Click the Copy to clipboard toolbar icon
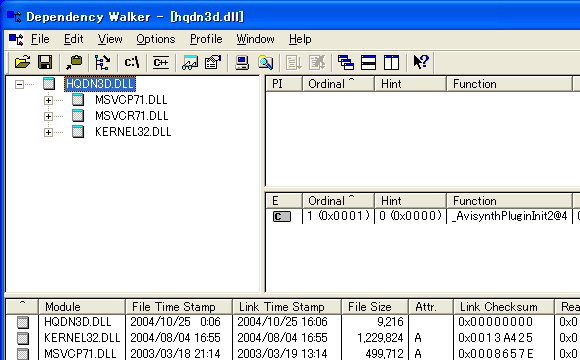The width and height of the screenshot is (580, 360). tap(74, 62)
